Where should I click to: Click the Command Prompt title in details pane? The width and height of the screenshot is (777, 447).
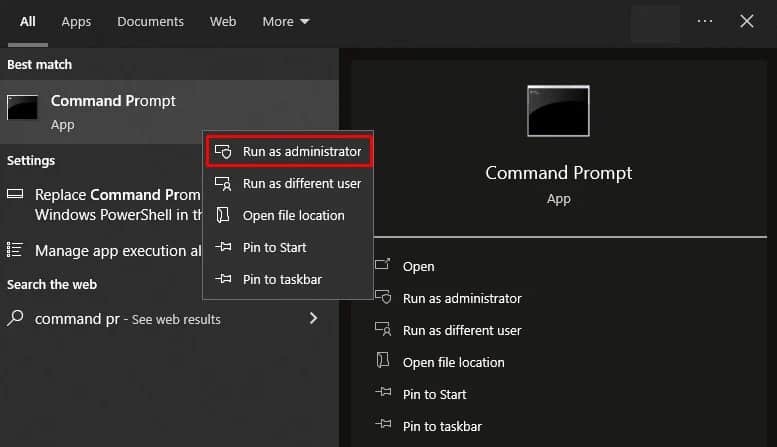558,173
